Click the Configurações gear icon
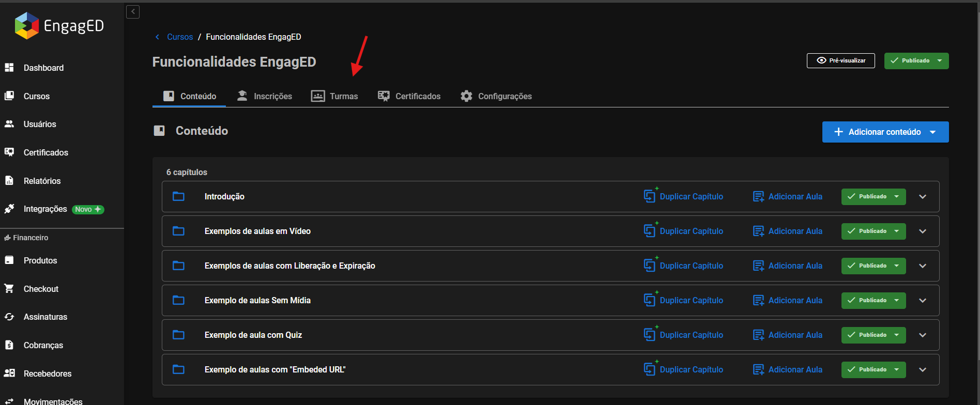 466,96
